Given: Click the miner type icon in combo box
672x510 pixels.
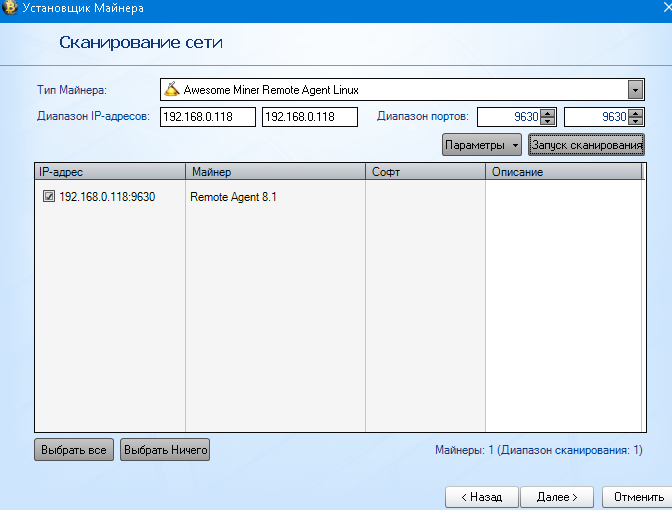Looking at the screenshot, I should [172, 89].
